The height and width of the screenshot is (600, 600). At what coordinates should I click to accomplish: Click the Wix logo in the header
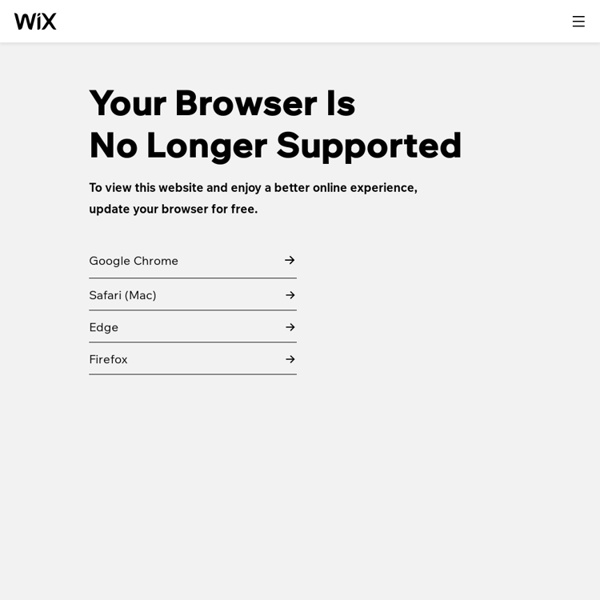pos(35,21)
